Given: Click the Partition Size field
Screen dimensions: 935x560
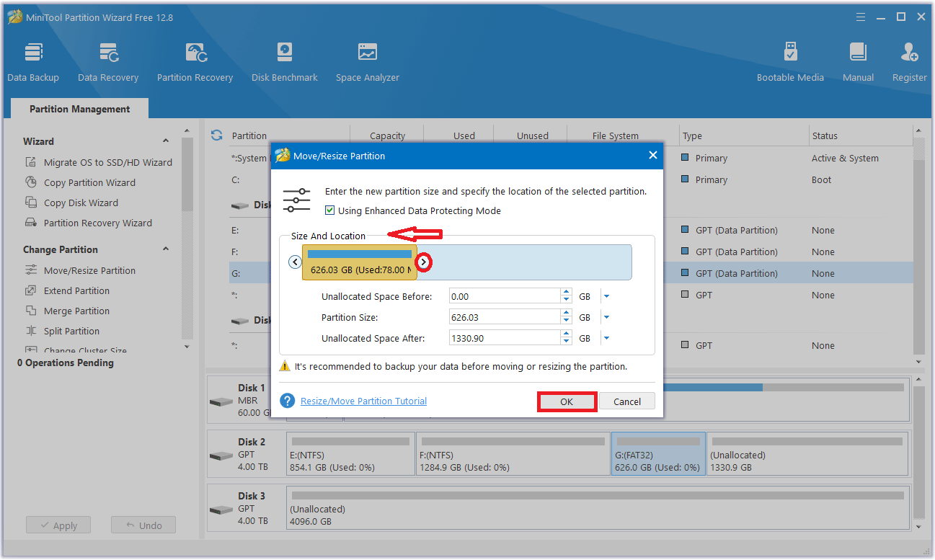Looking at the screenshot, I should pyautogui.click(x=505, y=317).
